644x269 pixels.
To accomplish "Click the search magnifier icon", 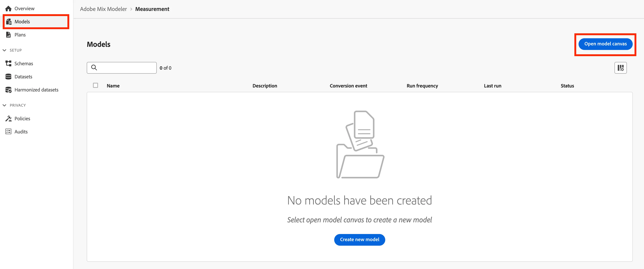I will click(x=94, y=67).
